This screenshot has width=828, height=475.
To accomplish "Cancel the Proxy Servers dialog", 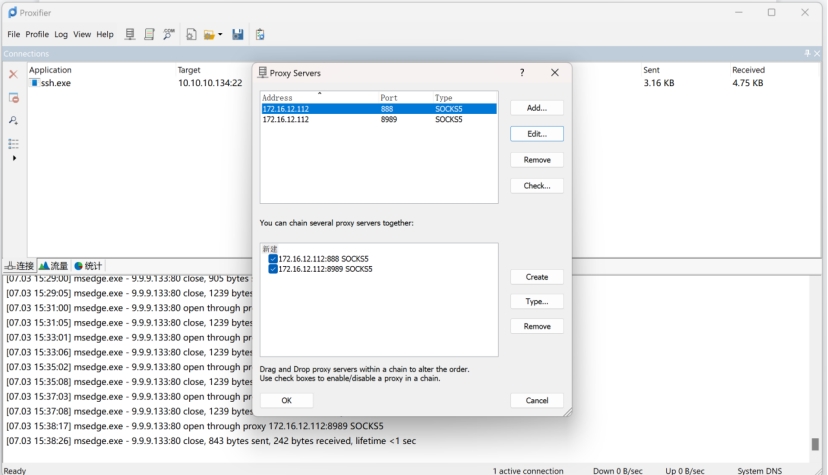I will point(537,401).
